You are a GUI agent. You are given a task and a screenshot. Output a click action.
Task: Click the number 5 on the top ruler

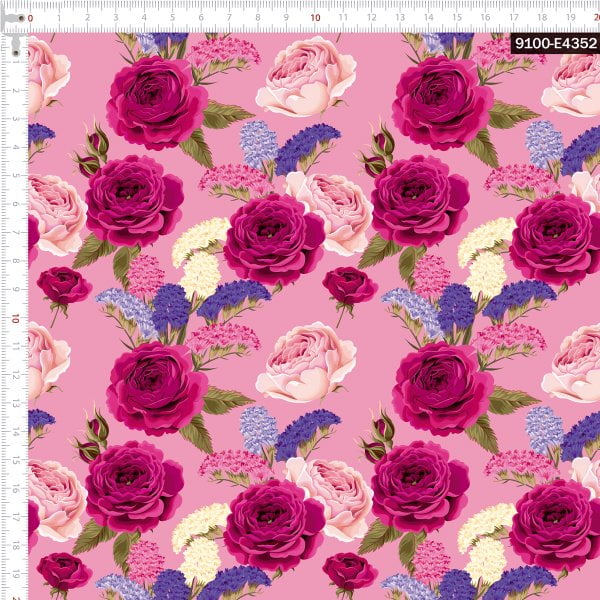(173, 18)
